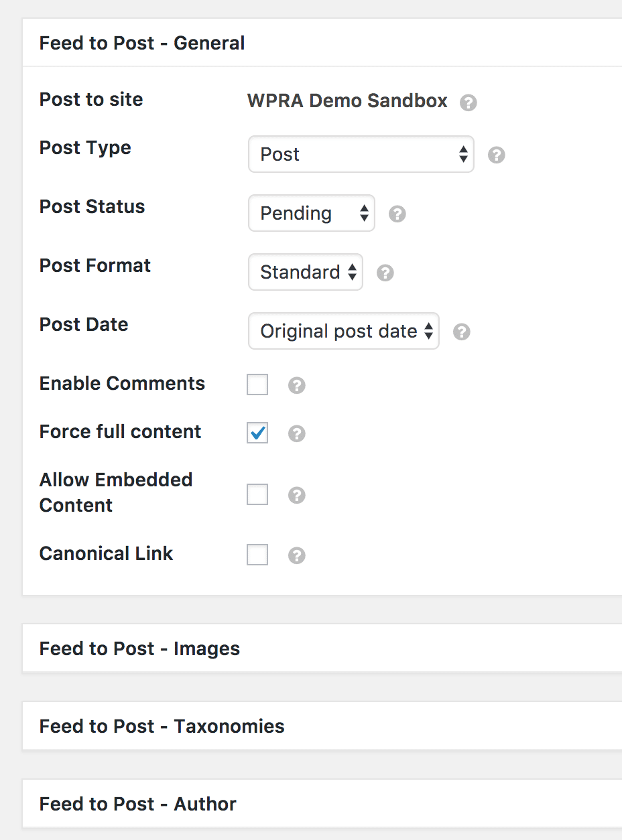Change Post Status from Pending
The height and width of the screenshot is (840, 622).
tap(311, 213)
